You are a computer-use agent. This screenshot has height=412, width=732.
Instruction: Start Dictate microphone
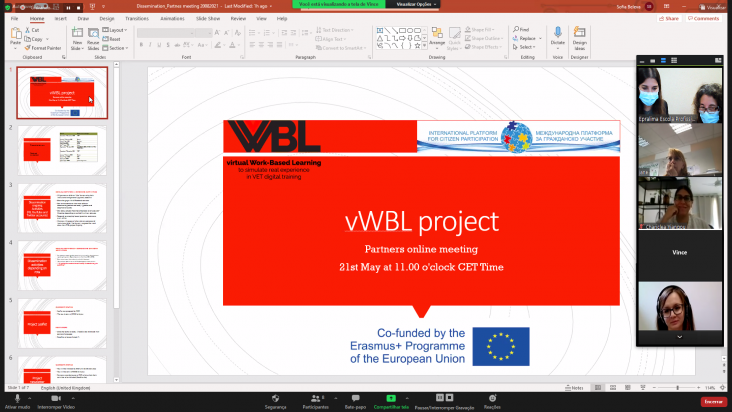[x=557, y=37]
